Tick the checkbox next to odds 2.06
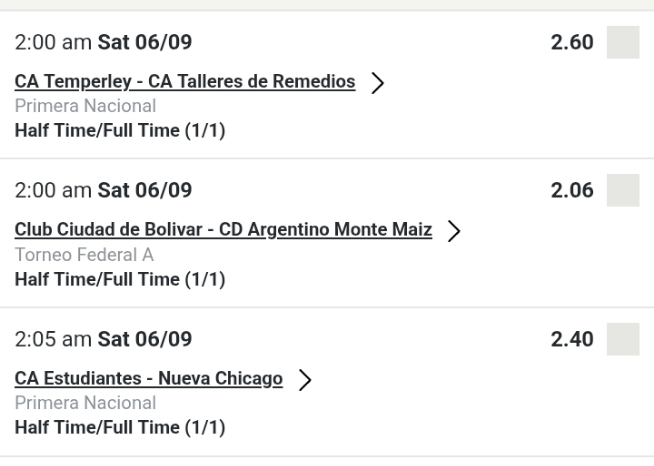 623,190
